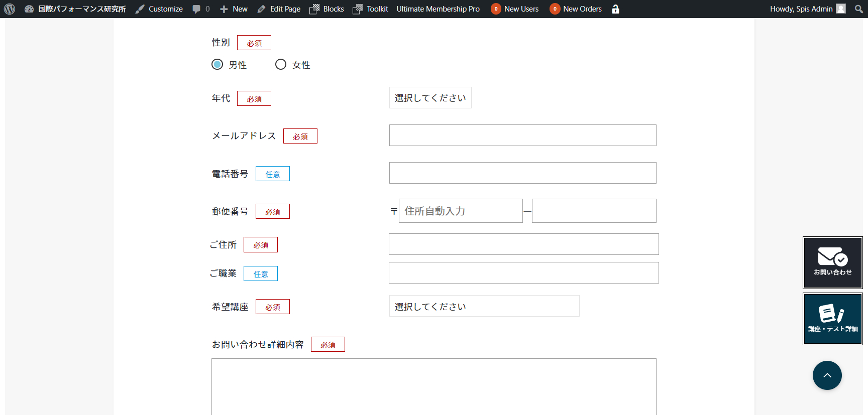Select the 女性 radio button
The image size is (868, 415).
(x=281, y=64)
